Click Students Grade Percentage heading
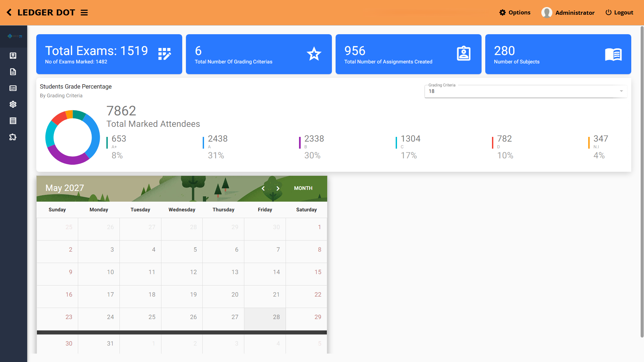Screen dimensions: 644x362 click(76, 87)
